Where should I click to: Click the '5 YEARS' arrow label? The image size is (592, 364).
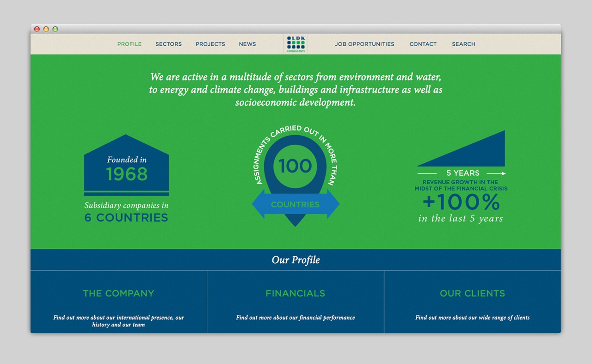[462, 173]
